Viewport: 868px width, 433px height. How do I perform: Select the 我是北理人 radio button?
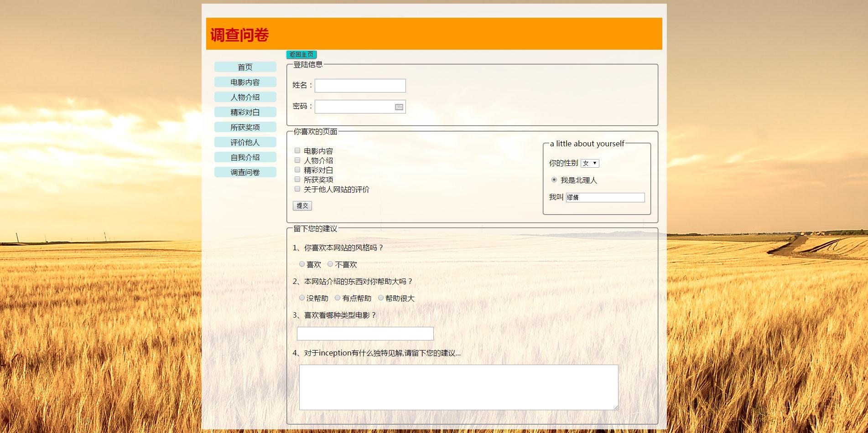pos(554,180)
